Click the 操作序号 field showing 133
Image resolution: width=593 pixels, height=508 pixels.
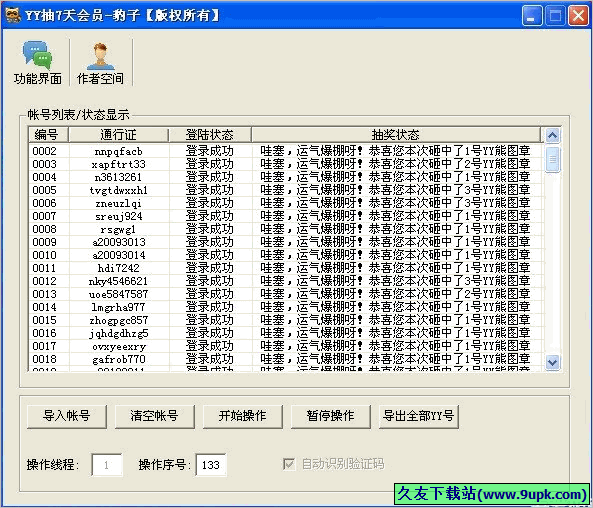[211, 465]
